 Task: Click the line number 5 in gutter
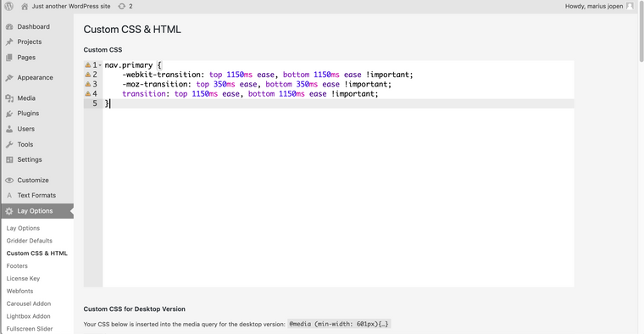pyautogui.click(x=95, y=103)
